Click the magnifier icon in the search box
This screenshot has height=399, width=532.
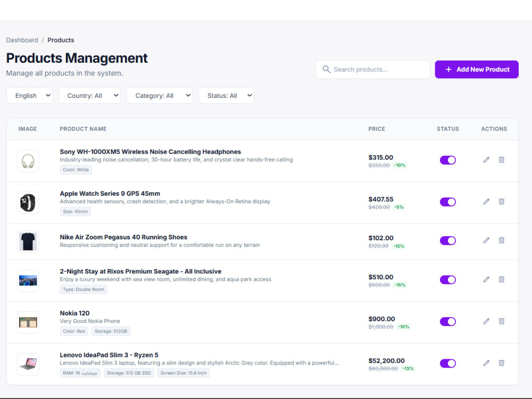click(x=327, y=69)
